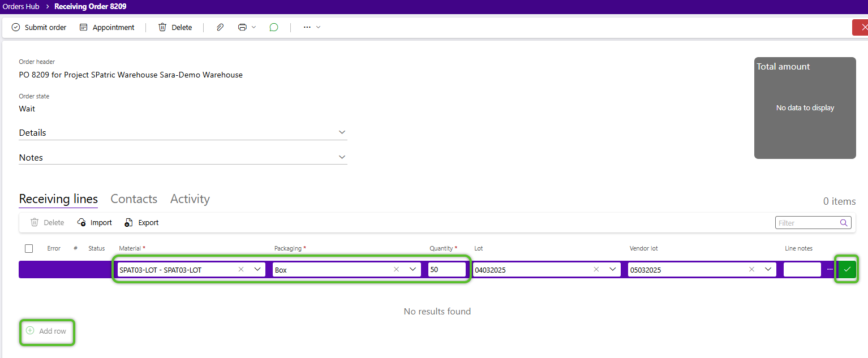Expand the Notes section
This screenshot has width=868, height=358.
point(341,157)
